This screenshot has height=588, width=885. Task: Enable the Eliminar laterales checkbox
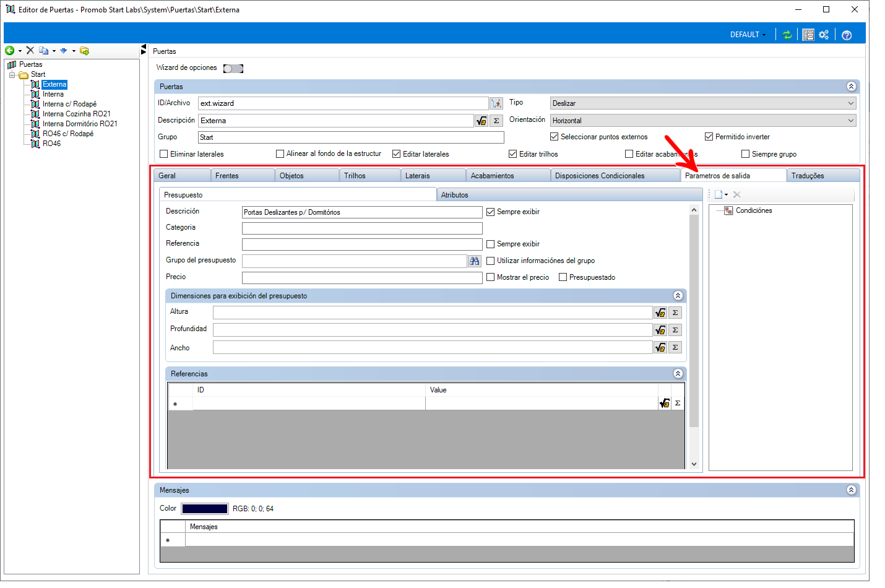tap(164, 154)
